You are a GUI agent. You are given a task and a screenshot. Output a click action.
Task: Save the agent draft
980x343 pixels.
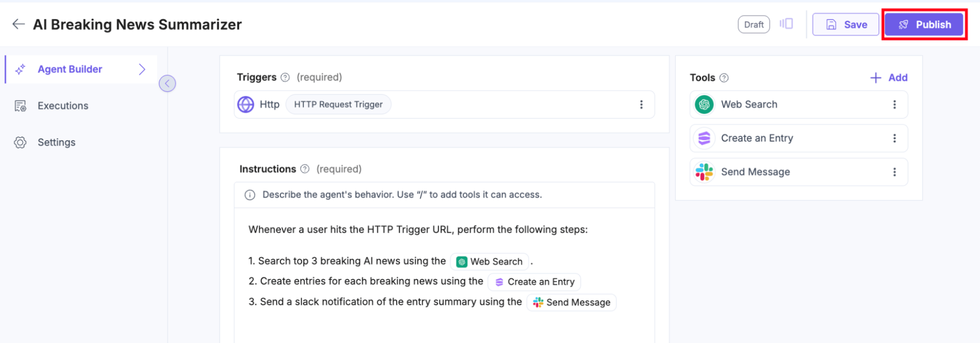click(x=845, y=24)
